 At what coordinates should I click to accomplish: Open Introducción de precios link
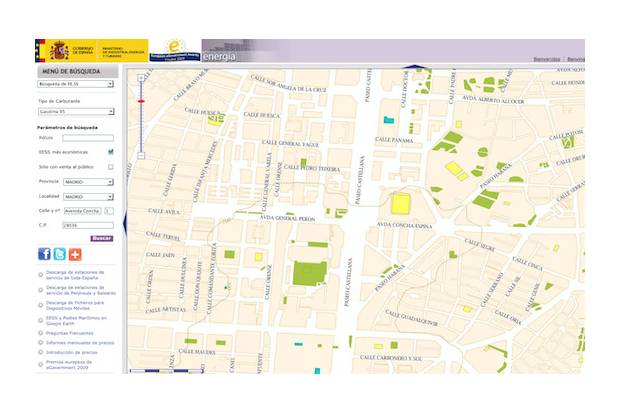point(72,352)
